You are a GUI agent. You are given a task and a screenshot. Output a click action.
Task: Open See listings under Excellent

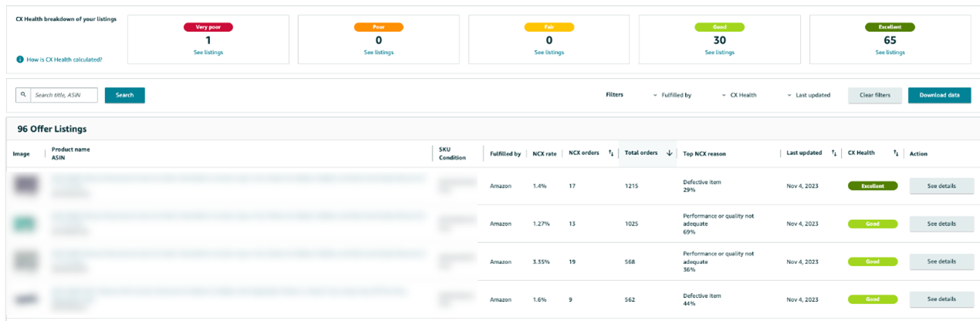click(890, 52)
